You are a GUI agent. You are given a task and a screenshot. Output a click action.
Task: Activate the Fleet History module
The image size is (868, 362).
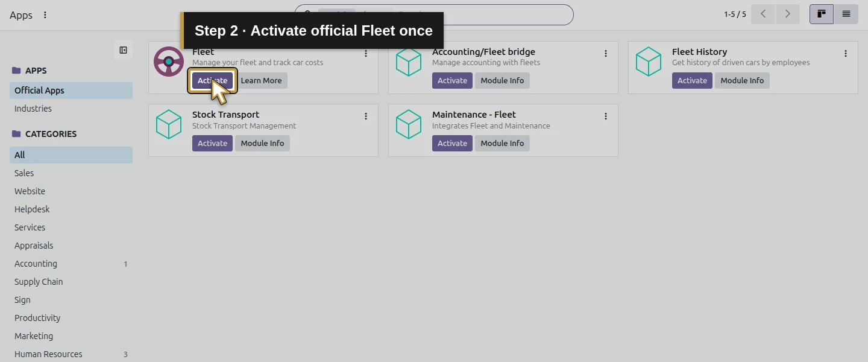tap(692, 81)
